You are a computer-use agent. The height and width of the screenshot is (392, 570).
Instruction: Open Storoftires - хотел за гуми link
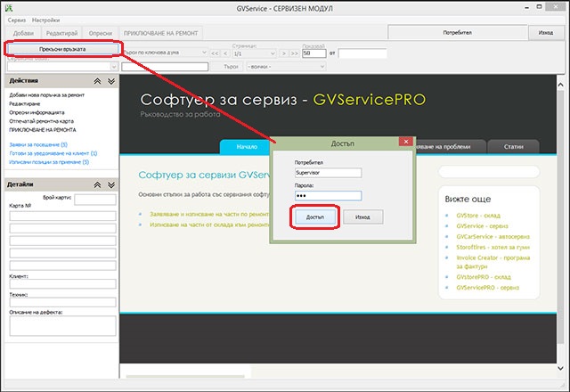(493, 248)
